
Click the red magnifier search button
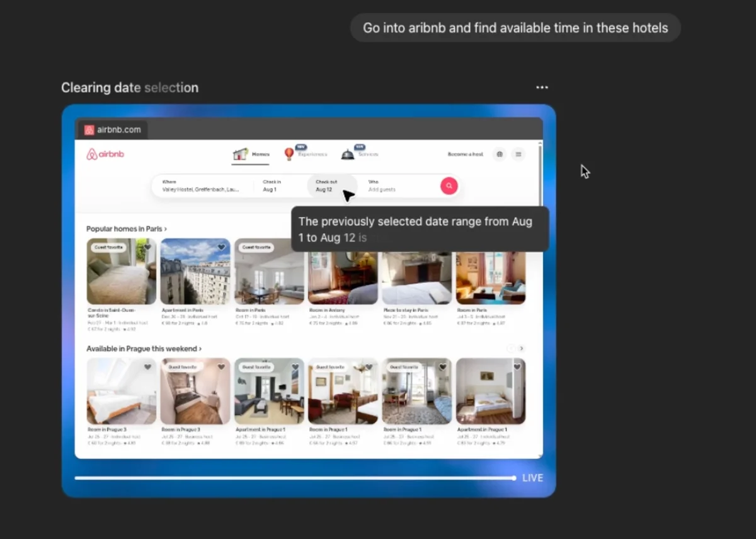pyautogui.click(x=449, y=186)
